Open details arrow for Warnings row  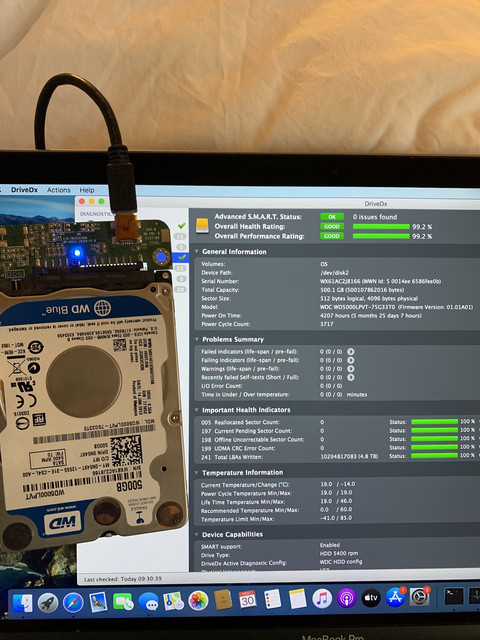click(x=350, y=369)
